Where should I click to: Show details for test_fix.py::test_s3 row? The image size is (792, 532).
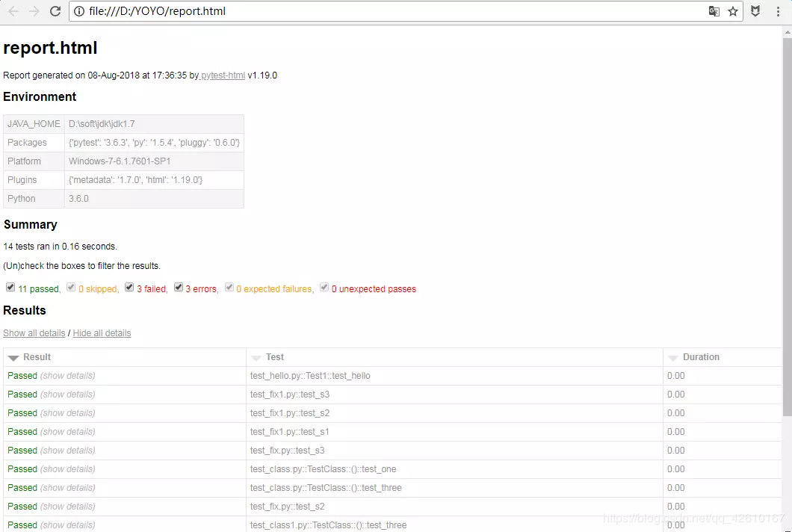coord(68,451)
